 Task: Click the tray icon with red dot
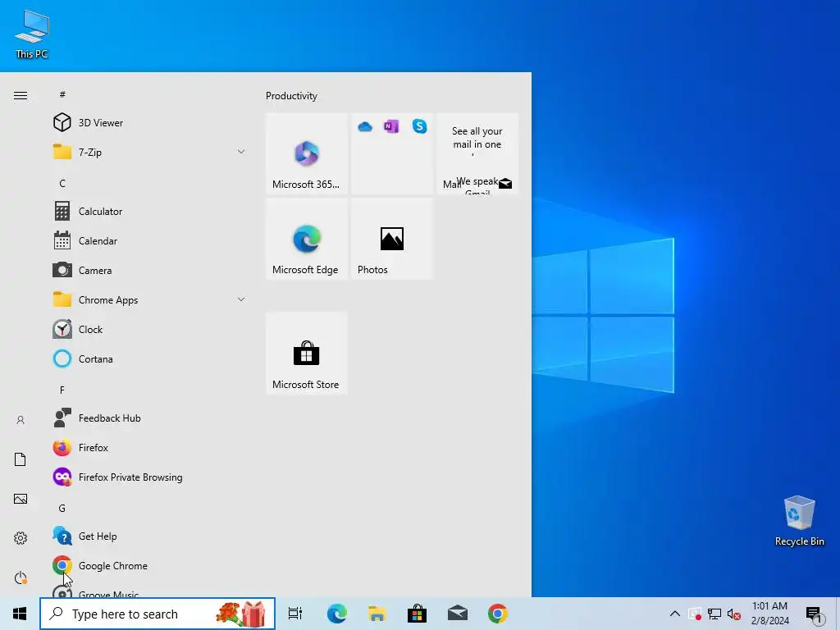tap(695, 614)
